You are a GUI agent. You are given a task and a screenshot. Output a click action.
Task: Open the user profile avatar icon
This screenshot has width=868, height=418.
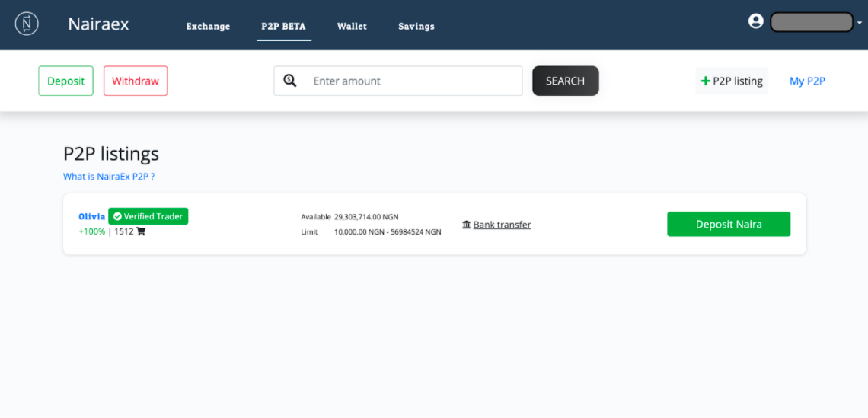click(x=755, y=21)
